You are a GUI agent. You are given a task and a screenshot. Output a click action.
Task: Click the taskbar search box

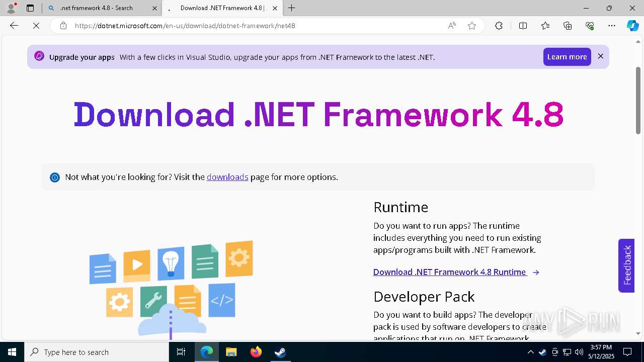coord(97,352)
